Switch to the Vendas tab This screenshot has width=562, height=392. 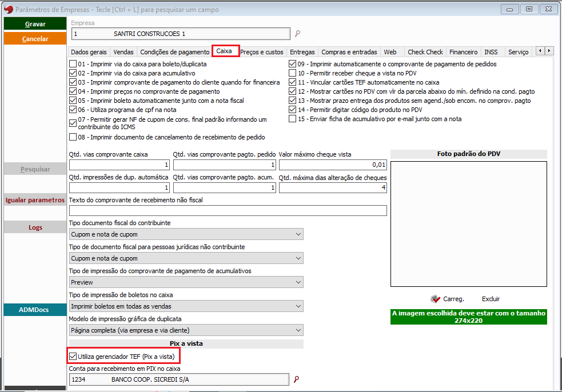pos(123,52)
